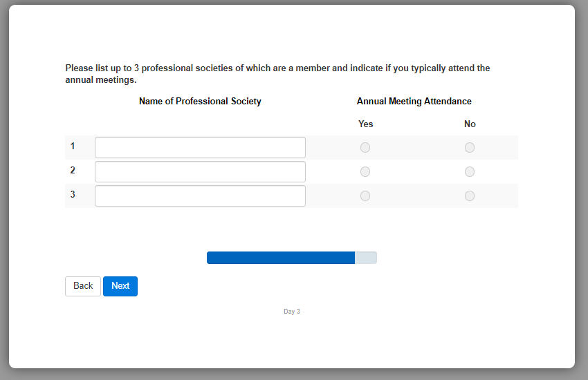This screenshot has height=380, width=588.
Task: Mark Yes for society 3 attendance
Action: coord(365,196)
